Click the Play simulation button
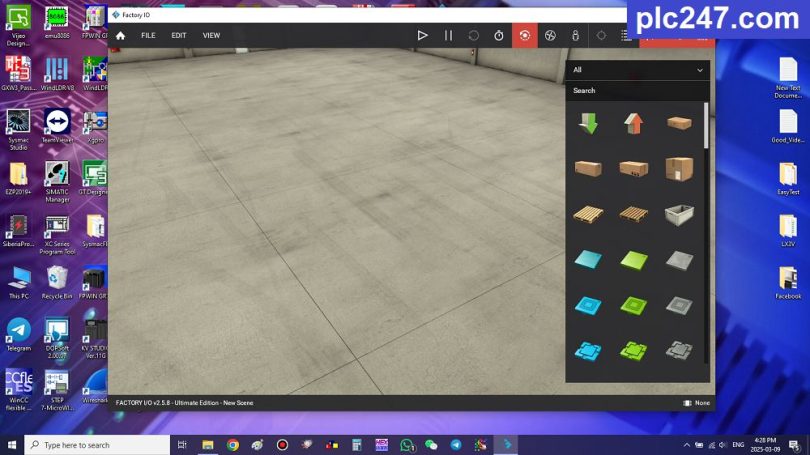This screenshot has width=810, height=455. (422, 35)
